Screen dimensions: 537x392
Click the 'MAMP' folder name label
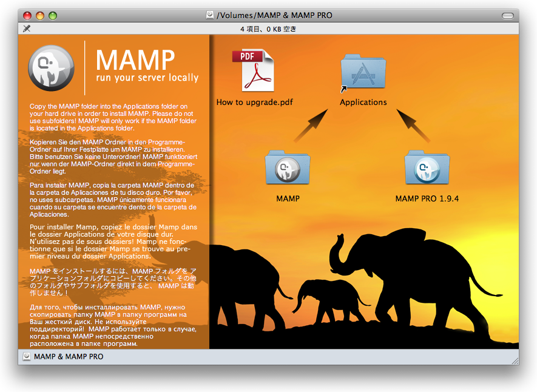pyautogui.click(x=288, y=198)
